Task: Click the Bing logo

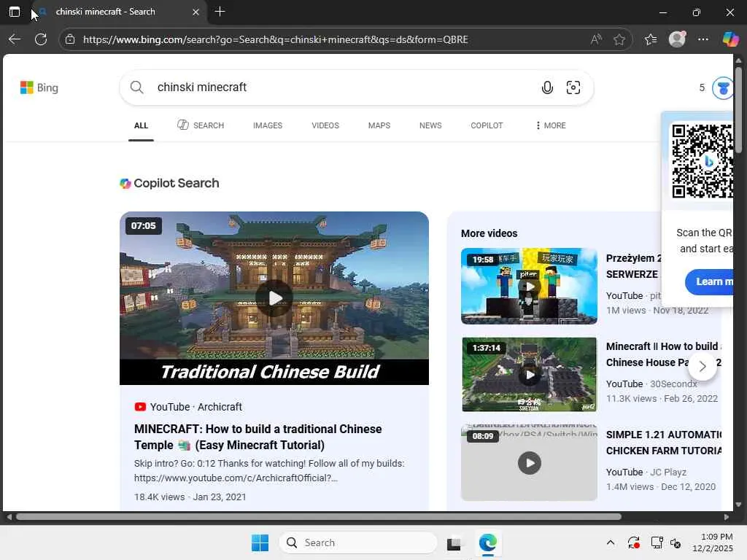Action: [39, 87]
